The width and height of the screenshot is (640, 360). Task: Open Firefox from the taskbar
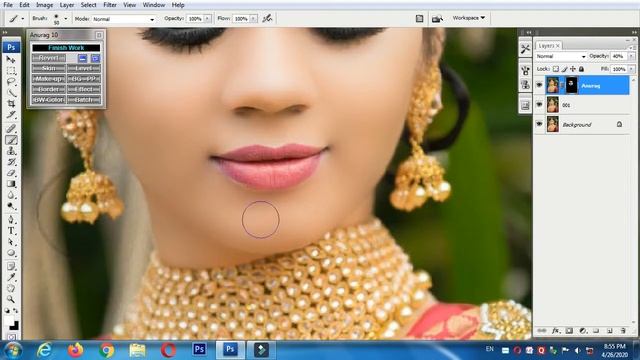click(76, 350)
